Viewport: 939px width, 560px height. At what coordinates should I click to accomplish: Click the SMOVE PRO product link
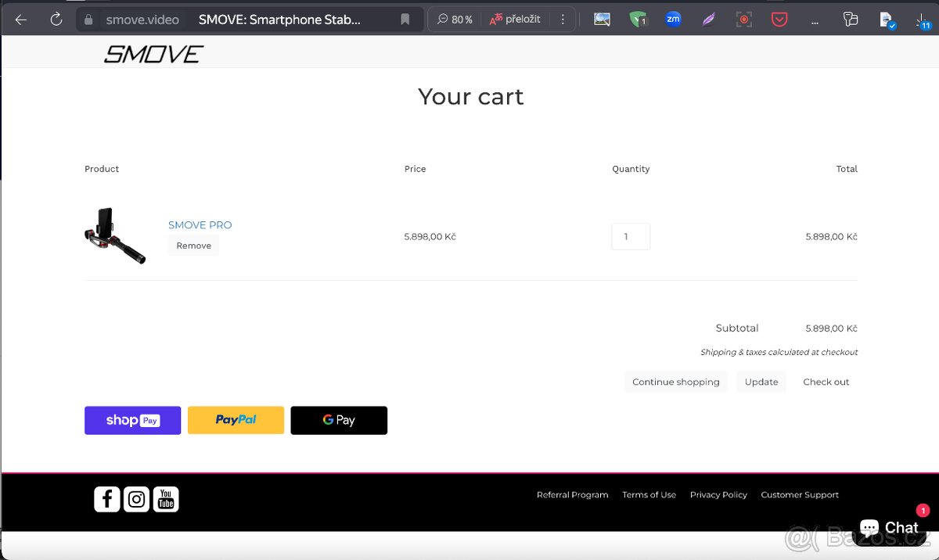200,224
